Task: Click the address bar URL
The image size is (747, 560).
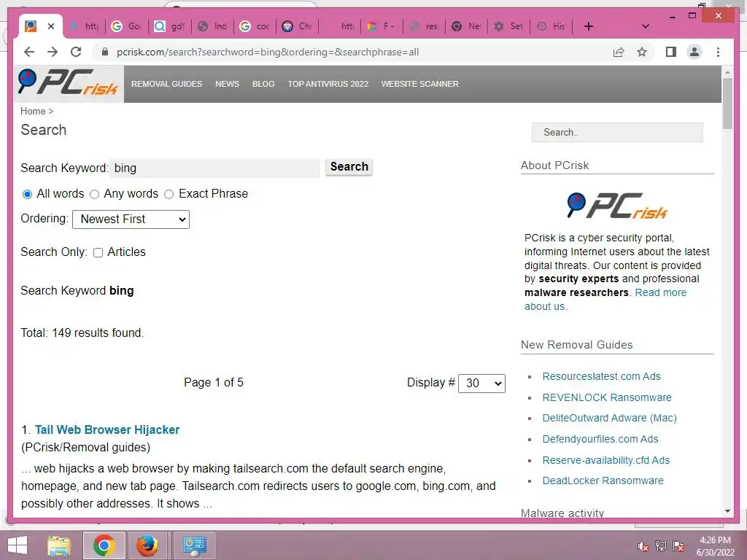Action: pos(267,52)
